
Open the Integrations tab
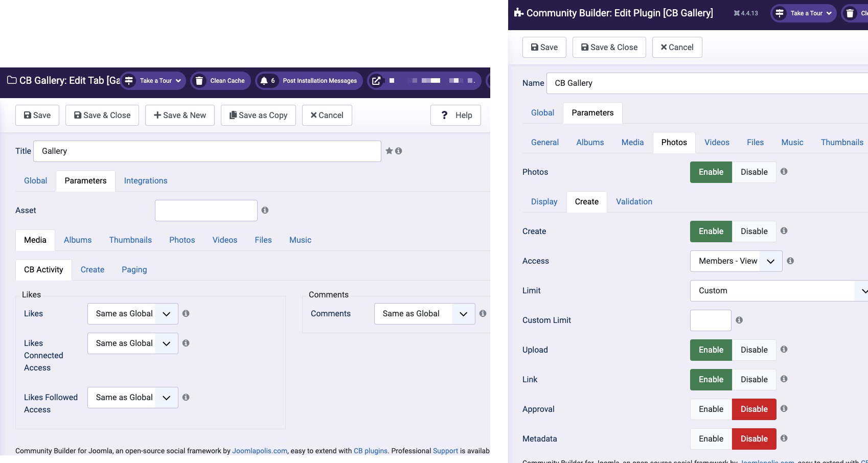tap(146, 181)
